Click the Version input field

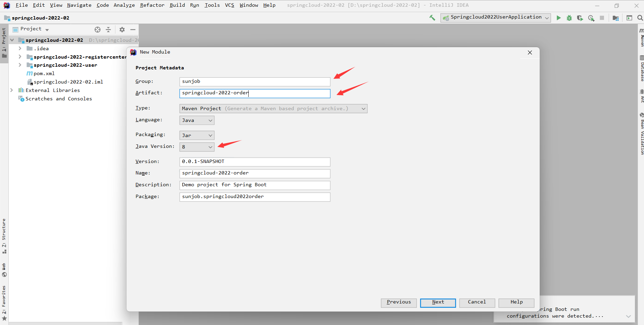[255, 162]
